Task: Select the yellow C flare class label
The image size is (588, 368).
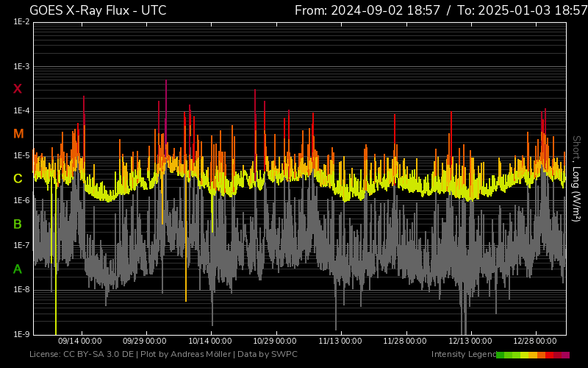Action: 18,179
